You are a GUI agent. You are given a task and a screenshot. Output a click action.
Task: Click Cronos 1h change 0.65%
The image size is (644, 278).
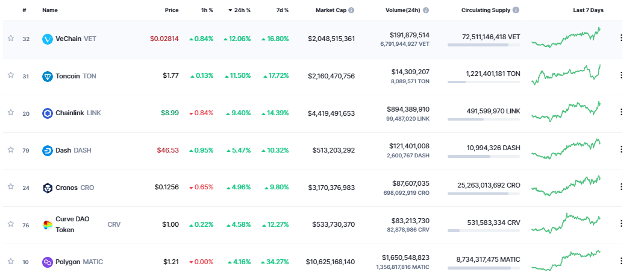[x=201, y=187]
